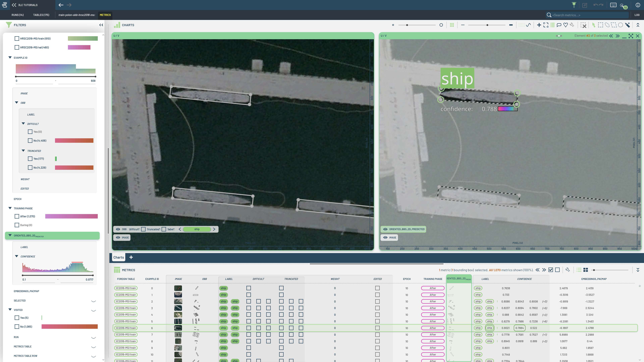Click the clear selection icon
644x362 pixels.
click(583, 25)
